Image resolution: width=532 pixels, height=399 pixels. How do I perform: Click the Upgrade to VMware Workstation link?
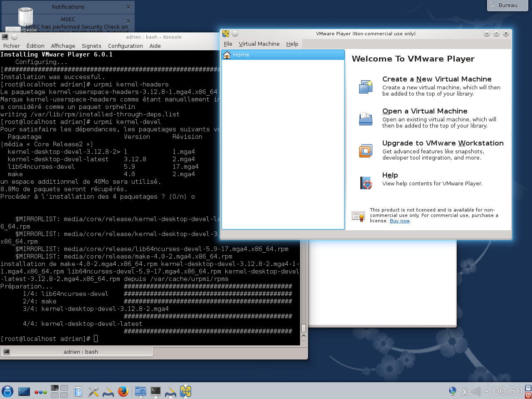tap(443, 143)
